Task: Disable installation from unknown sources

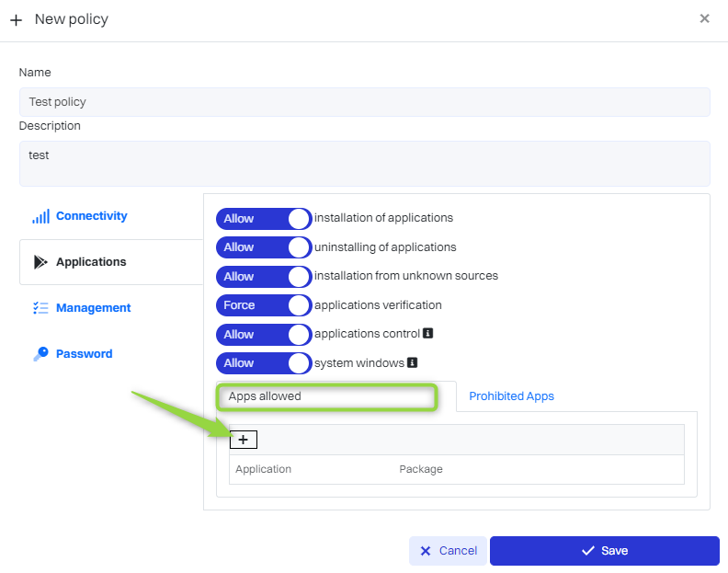Action: point(264,276)
